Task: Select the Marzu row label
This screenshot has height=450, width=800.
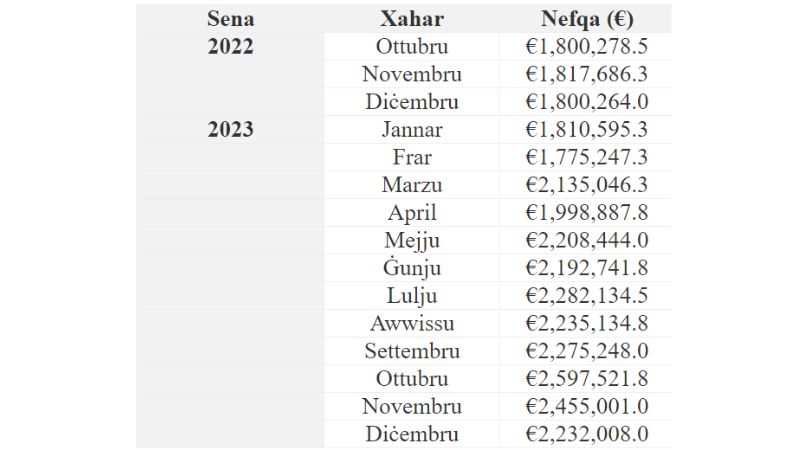Action: click(x=412, y=185)
